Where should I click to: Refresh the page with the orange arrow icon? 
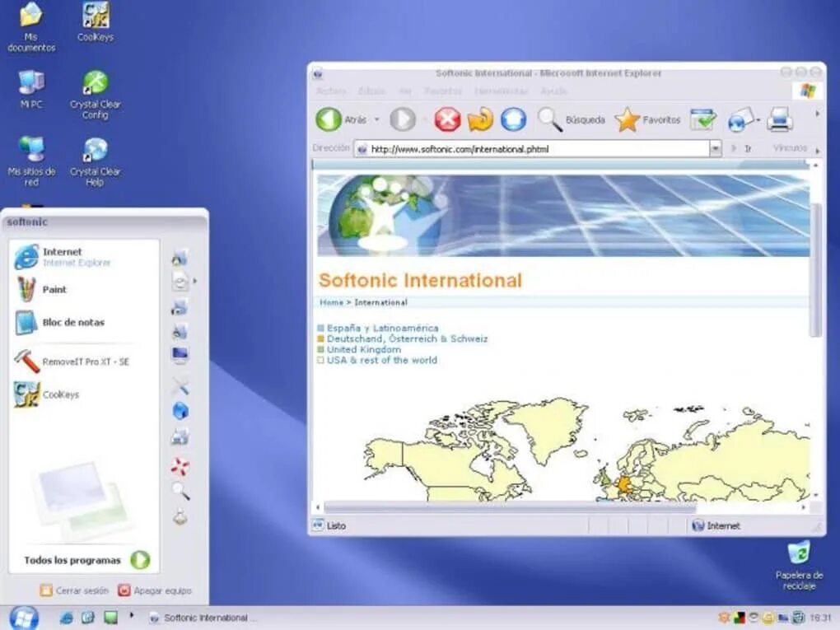(x=480, y=119)
